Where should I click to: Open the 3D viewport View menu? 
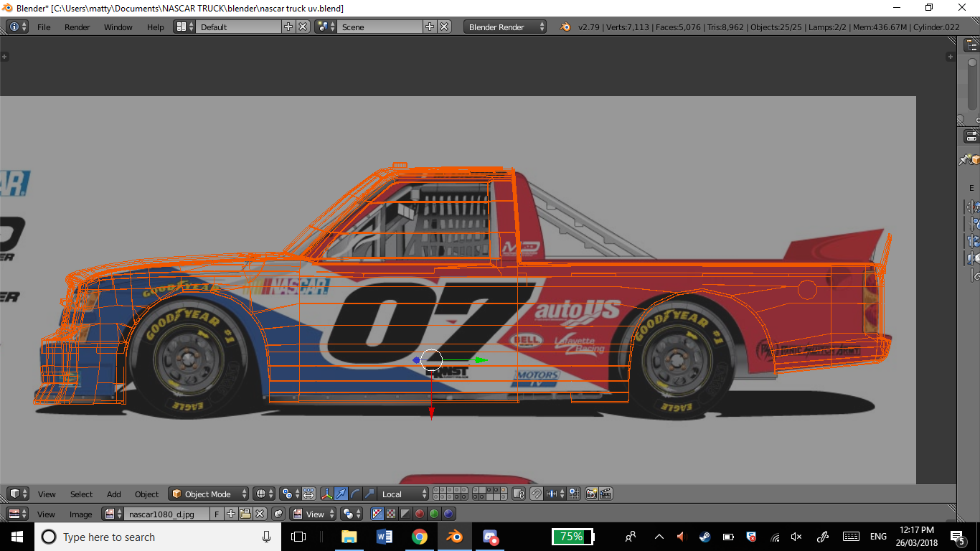(47, 494)
